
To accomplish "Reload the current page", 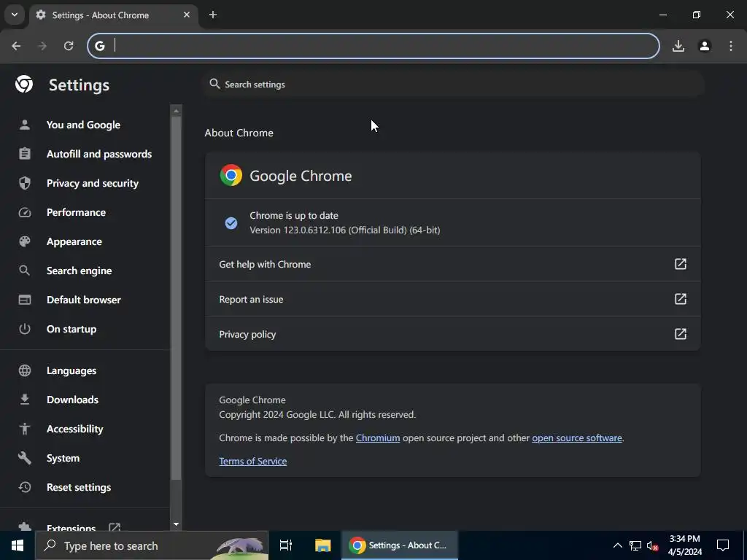I will (x=69, y=46).
